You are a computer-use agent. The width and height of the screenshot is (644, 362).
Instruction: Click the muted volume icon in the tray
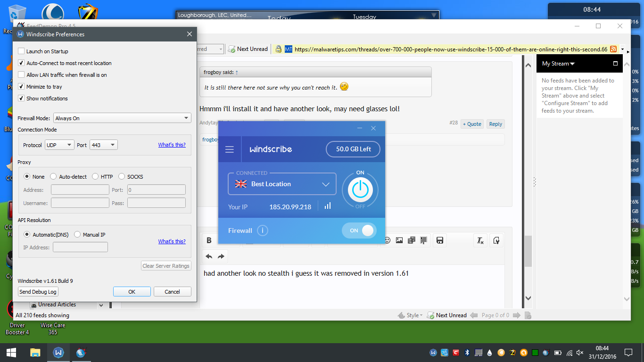(x=580, y=352)
